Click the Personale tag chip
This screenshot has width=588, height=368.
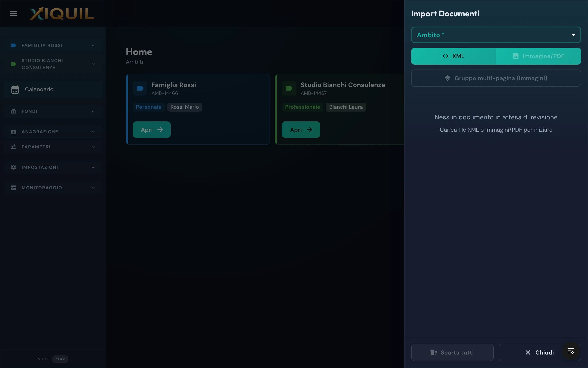tap(149, 107)
